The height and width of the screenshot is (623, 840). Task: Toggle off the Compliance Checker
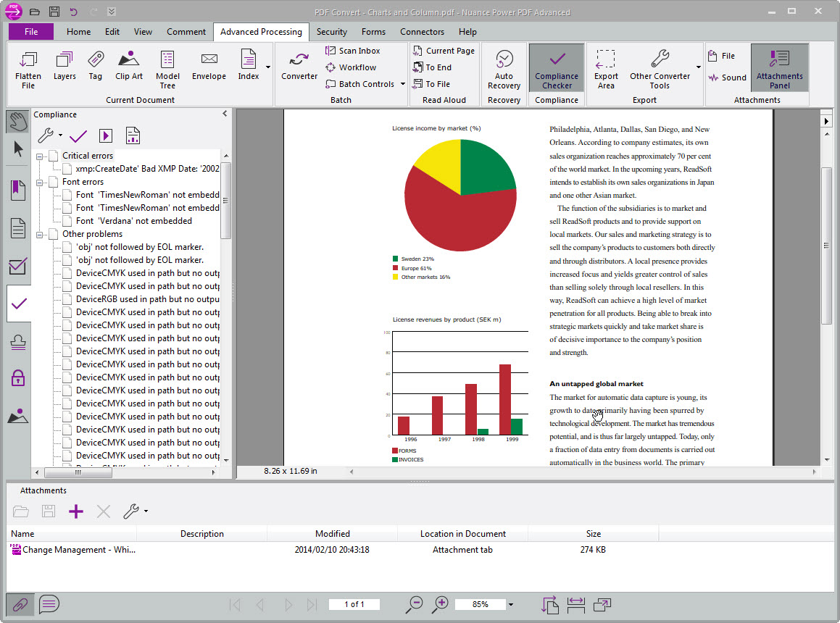tap(556, 67)
